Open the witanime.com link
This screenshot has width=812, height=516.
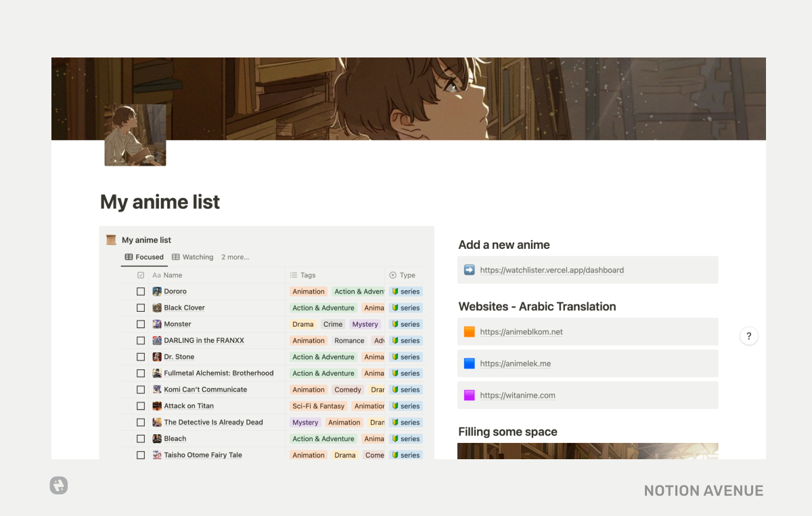[x=518, y=395]
